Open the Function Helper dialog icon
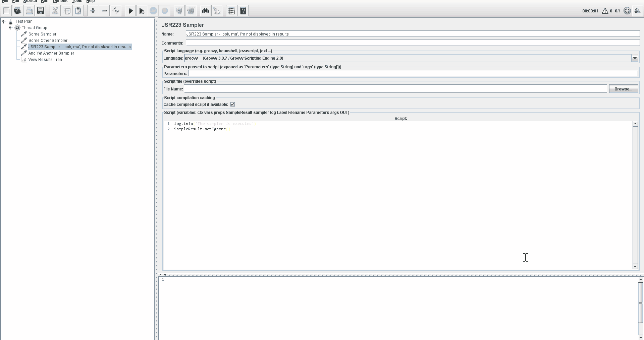 (231, 10)
